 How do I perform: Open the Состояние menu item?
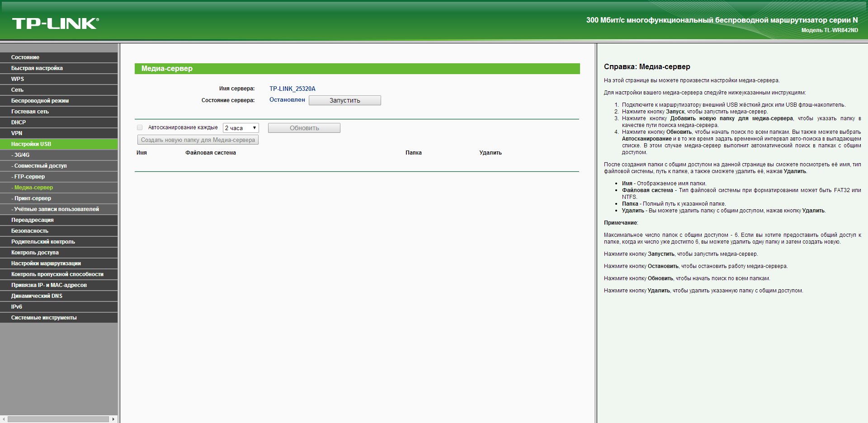click(59, 57)
